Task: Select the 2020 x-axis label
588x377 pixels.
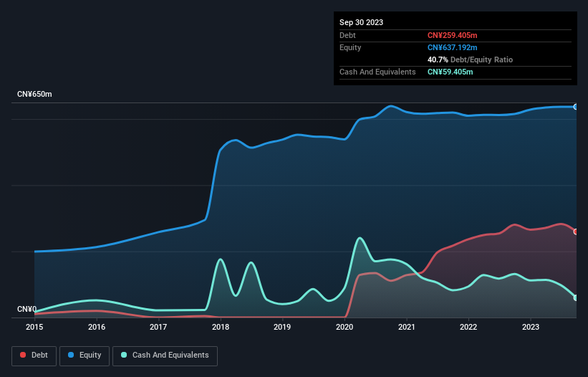Action: [344, 327]
